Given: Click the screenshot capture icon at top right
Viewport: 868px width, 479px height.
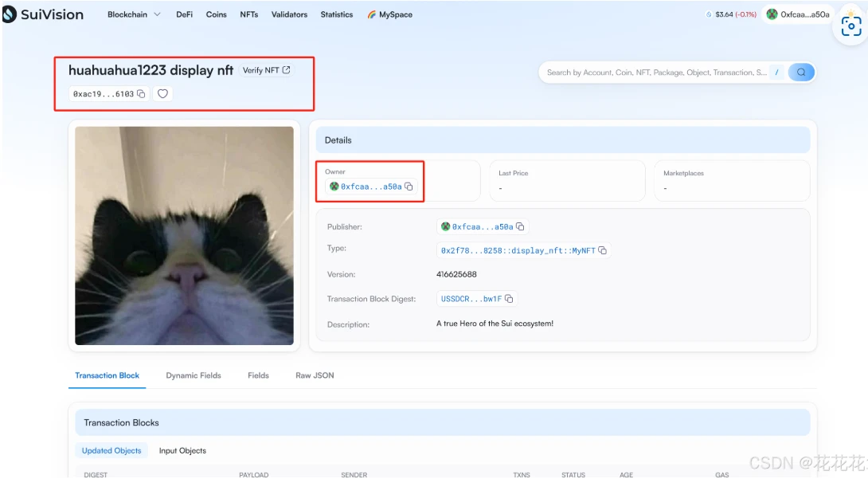Looking at the screenshot, I should point(850,27).
